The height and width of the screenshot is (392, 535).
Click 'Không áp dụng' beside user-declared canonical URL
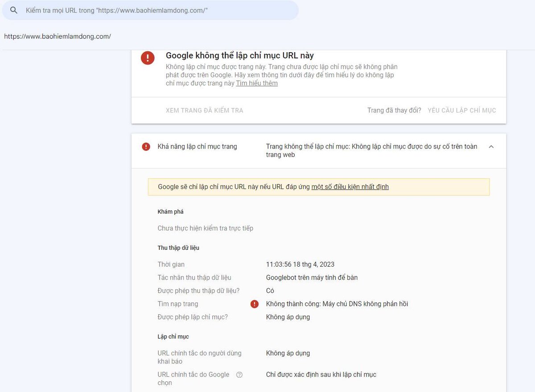(x=288, y=353)
